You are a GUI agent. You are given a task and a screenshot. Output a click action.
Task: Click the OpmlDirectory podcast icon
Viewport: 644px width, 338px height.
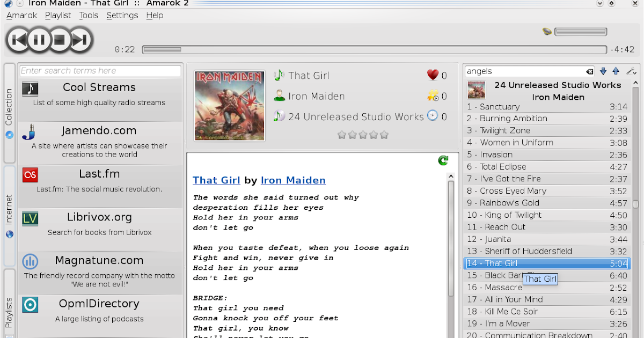[30, 305]
